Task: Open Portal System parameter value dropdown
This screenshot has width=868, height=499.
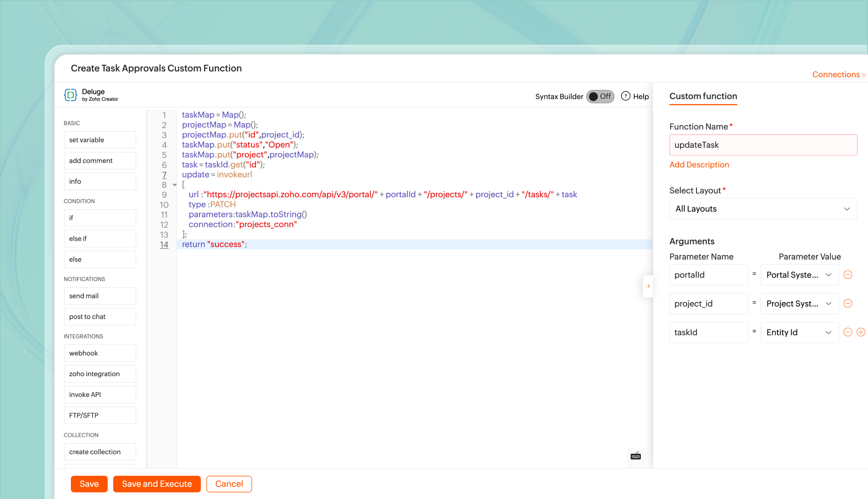Action: (x=799, y=275)
